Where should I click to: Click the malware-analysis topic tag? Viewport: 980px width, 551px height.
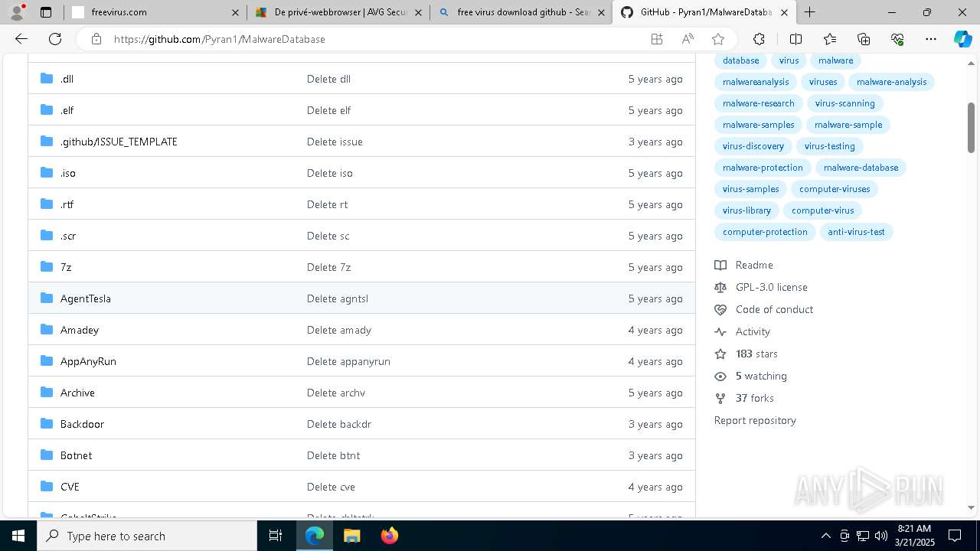click(891, 82)
